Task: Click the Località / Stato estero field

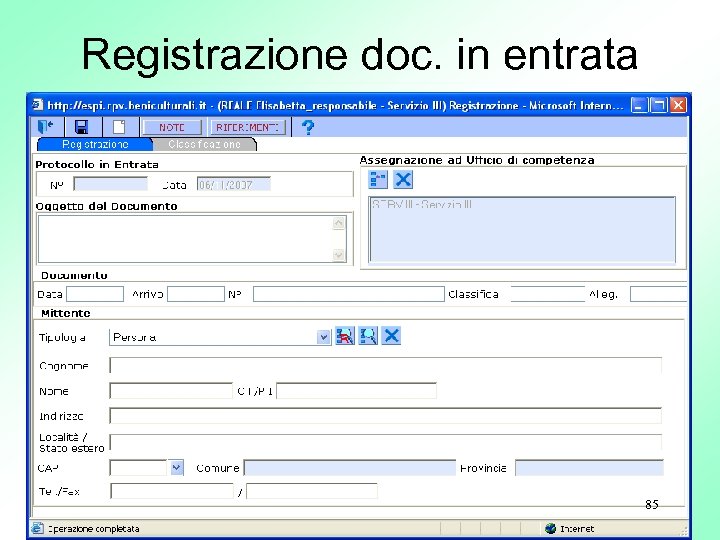Action: 386,442
